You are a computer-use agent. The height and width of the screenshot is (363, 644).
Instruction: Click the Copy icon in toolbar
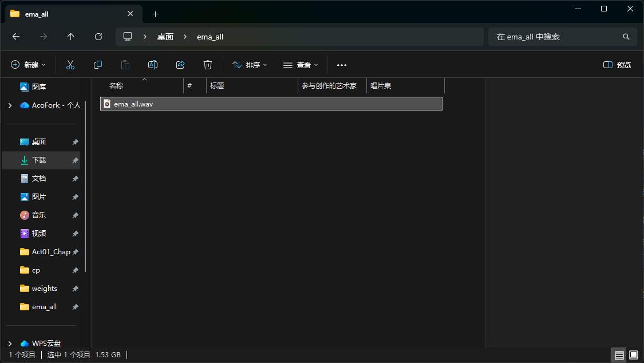(x=98, y=65)
